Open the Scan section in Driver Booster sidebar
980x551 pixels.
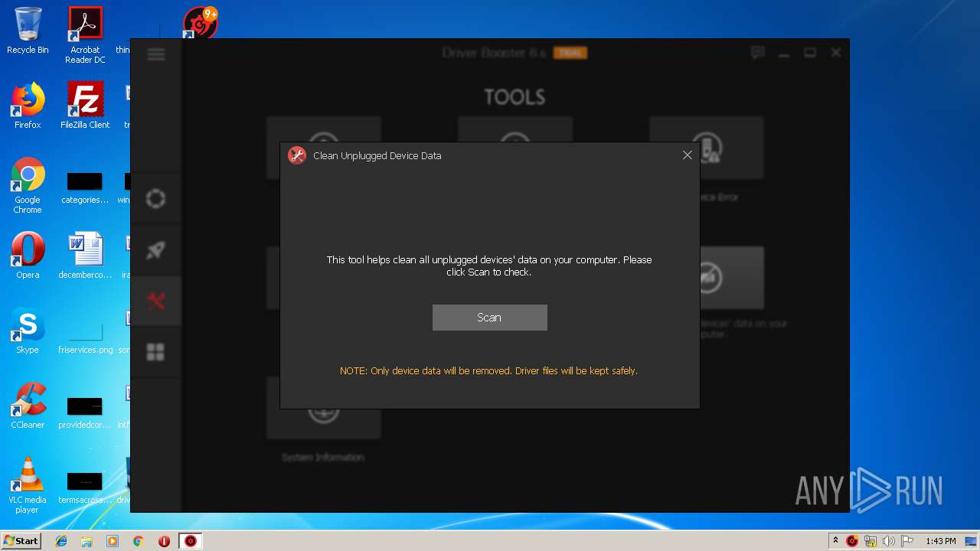(155, 199)
